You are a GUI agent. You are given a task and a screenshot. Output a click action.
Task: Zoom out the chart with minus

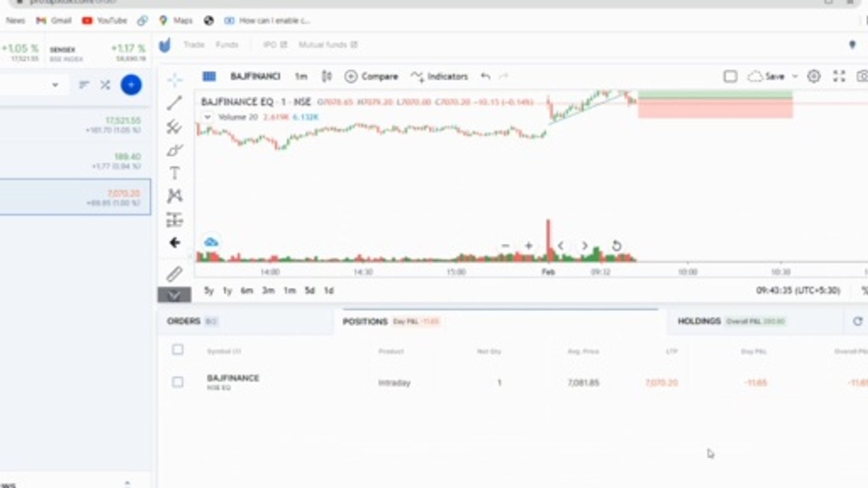point(505,246)
